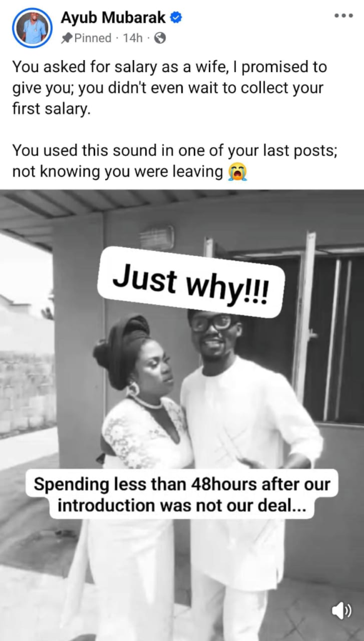The image size is (364, 641).
Task: Tap the 'You used this sound' paragraph
Action: point(175,161)
